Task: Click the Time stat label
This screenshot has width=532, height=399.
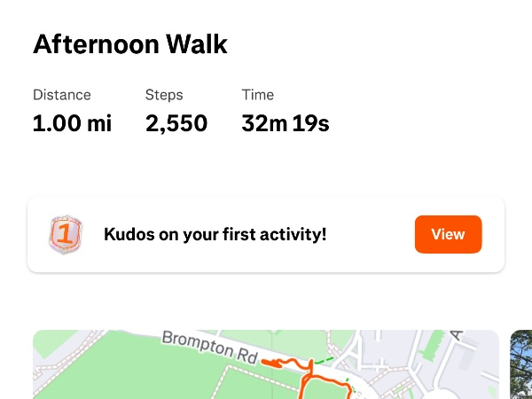Action: tap(258, 95)
